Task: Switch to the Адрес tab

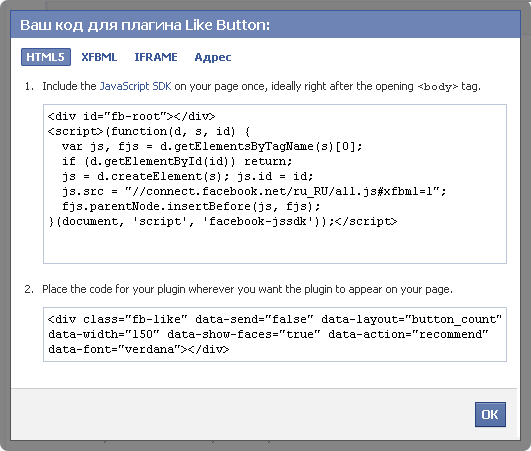Action: [x=213, y=57]
